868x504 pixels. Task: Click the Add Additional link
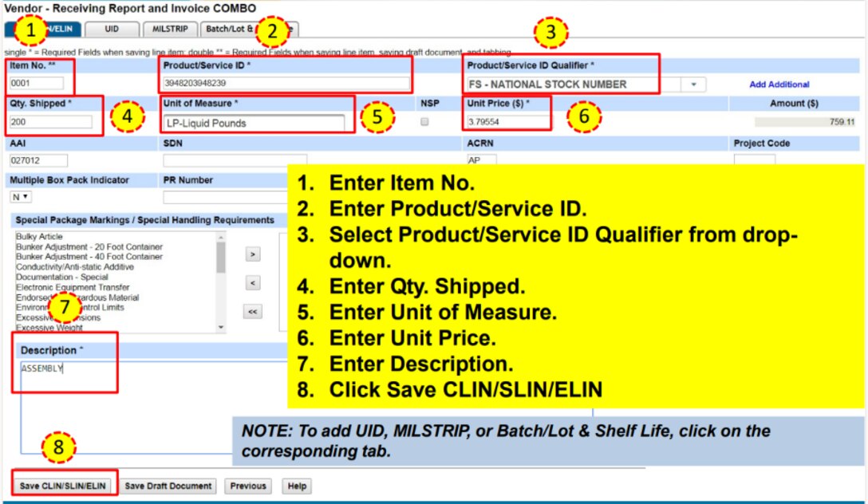click(778, 83)
